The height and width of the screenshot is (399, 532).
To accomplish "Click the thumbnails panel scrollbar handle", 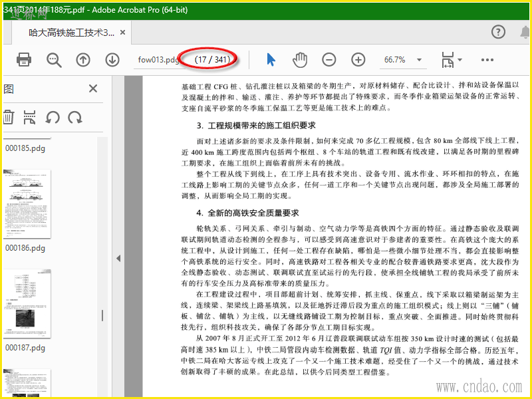I will point(102,315).
